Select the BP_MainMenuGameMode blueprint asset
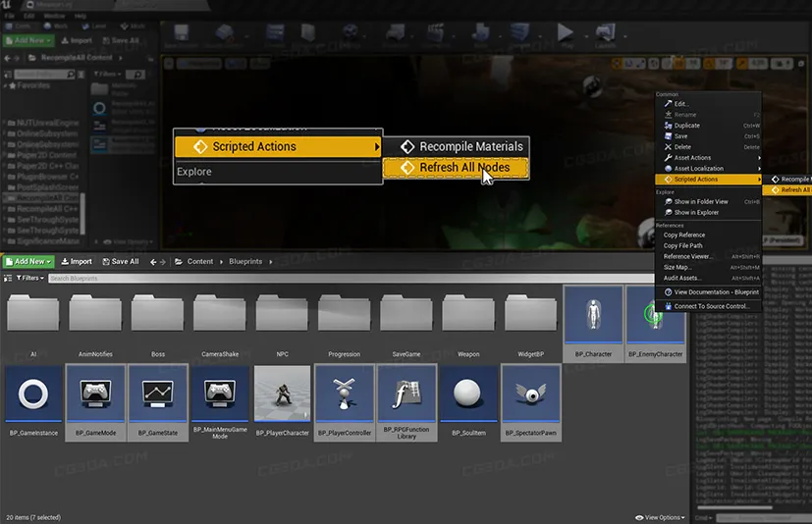 pyautogui.click(x=220, y=402)
